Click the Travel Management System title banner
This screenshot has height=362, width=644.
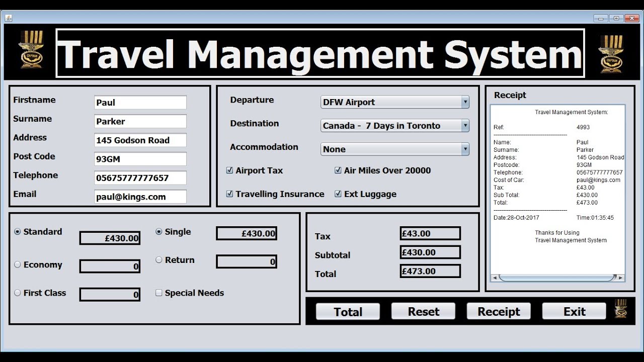point(320,53)
